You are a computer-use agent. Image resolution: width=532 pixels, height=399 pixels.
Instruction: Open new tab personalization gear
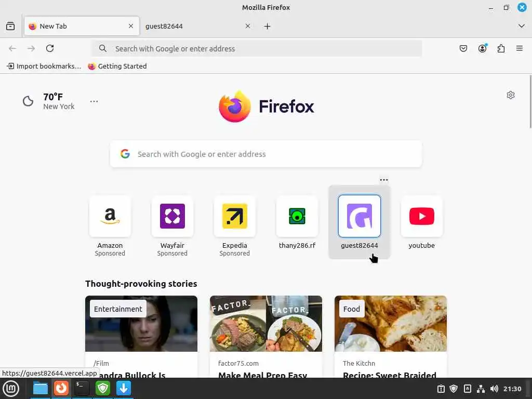click(510, 95)
